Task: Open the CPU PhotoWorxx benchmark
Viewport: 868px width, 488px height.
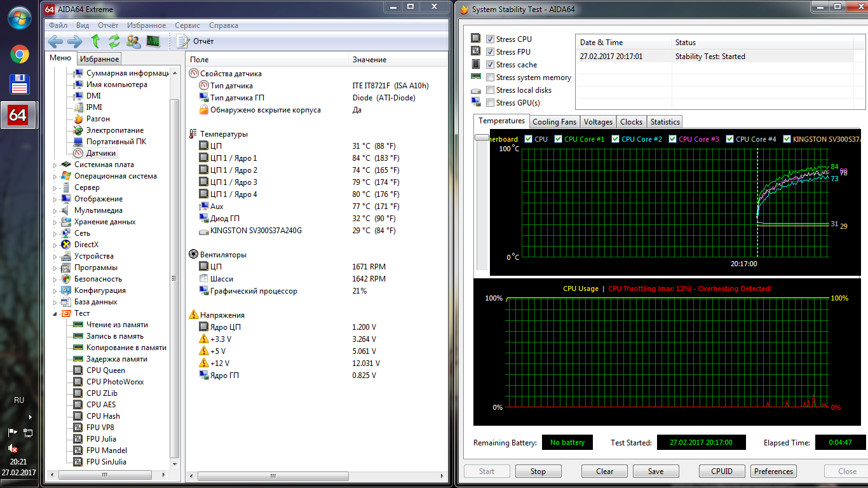Action: tap(115, 382)
